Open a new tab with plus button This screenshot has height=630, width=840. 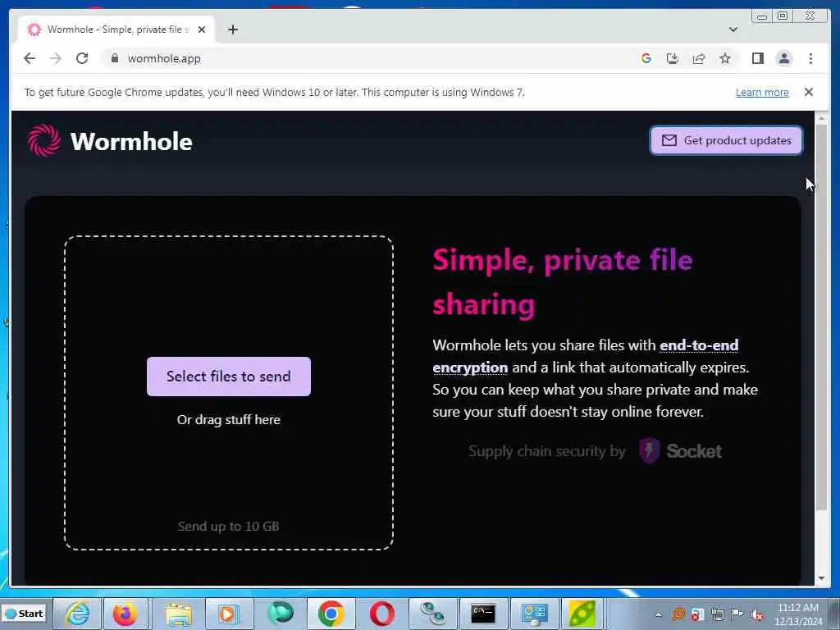point(232,30)
